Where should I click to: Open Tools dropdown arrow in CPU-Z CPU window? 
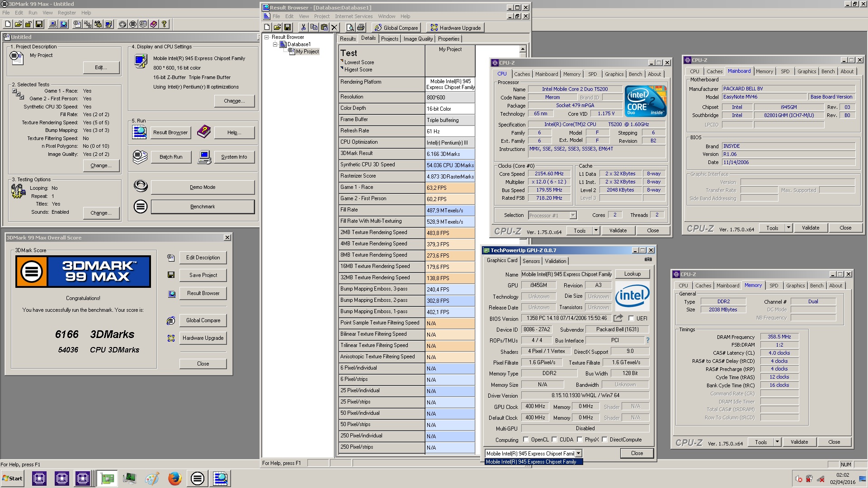click(x=596, y=230)
